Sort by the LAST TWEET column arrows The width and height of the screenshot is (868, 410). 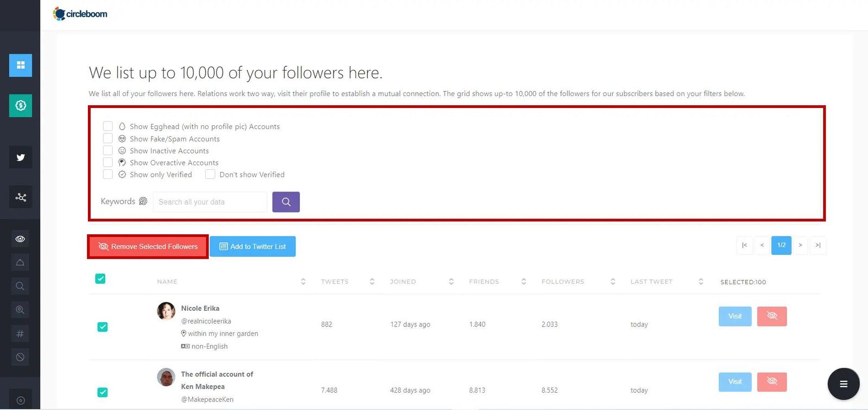pos(701,281)
